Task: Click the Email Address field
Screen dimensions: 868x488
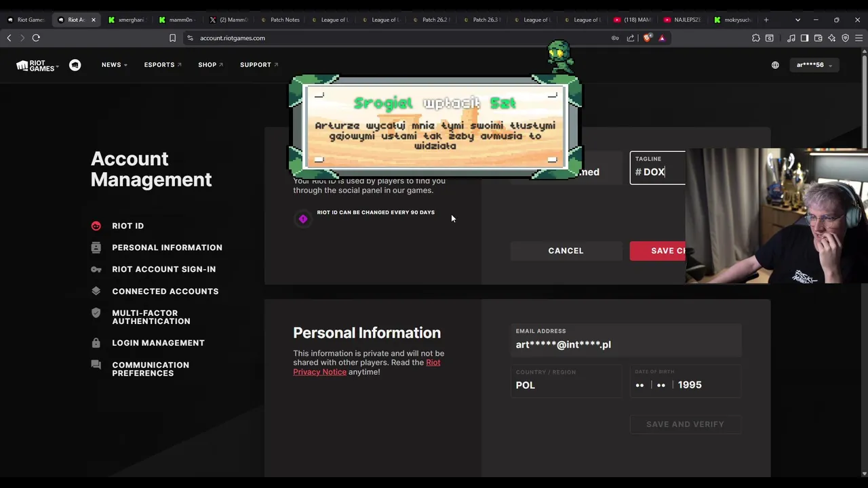Action: click(x=626, y=340)
